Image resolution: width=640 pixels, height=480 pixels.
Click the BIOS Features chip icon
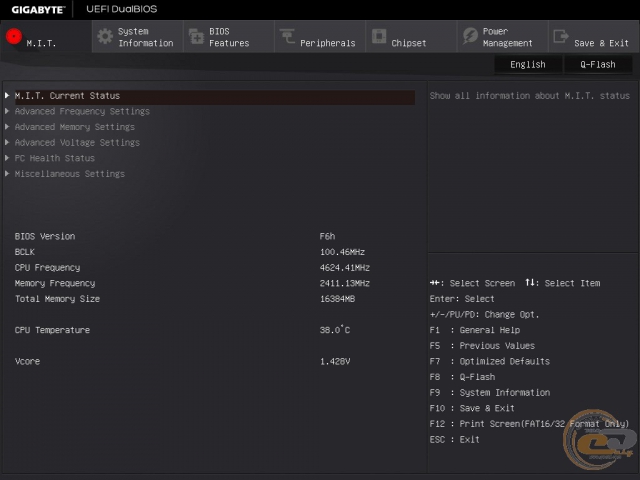pyautogui.click(x=195, y=37)
